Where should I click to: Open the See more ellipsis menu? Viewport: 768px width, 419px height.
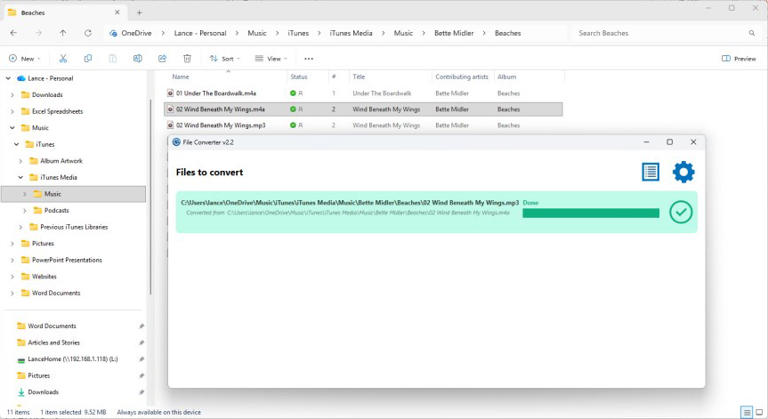point(309,58)
